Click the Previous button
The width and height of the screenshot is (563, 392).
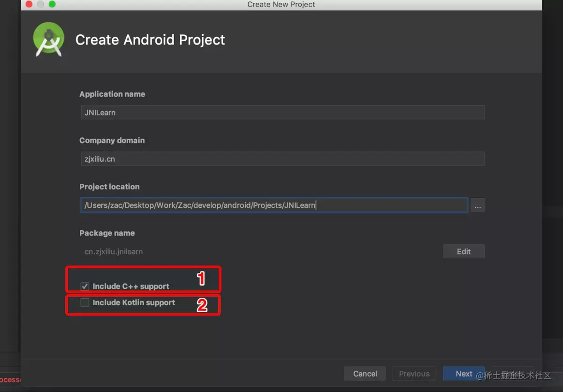[414, 374]
